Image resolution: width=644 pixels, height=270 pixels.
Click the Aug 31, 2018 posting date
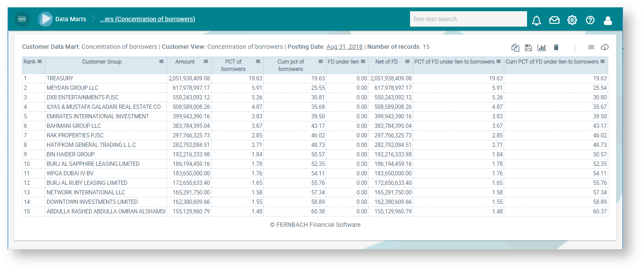344,47
